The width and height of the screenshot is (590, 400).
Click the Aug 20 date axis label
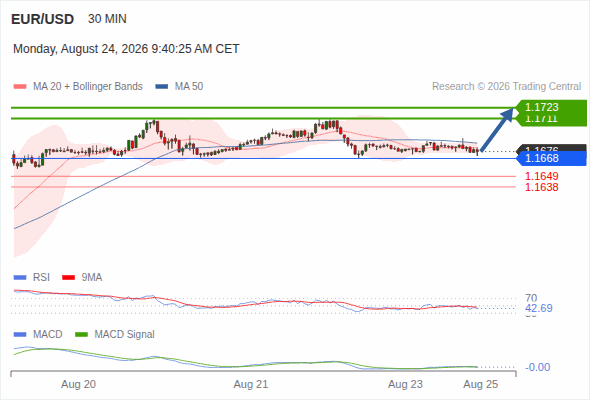78,384
